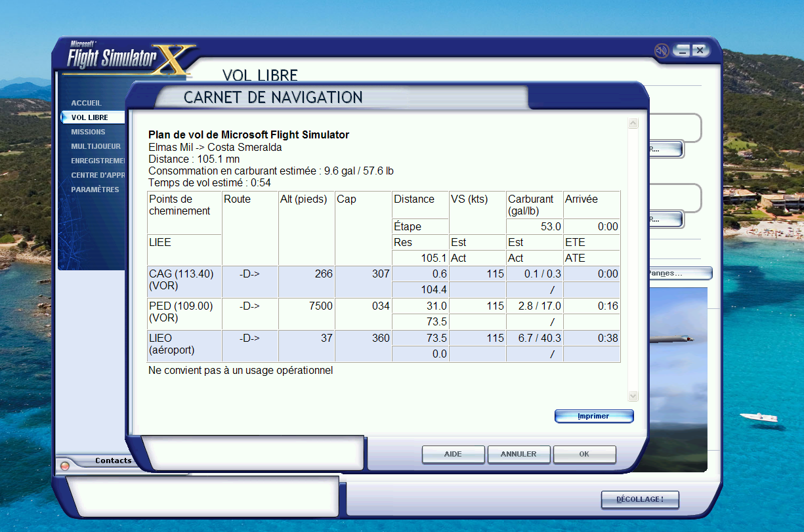This screenshot has height=532, width=804.
Task: Click the Temps de vol estimé line
Action: pos(210,182)
